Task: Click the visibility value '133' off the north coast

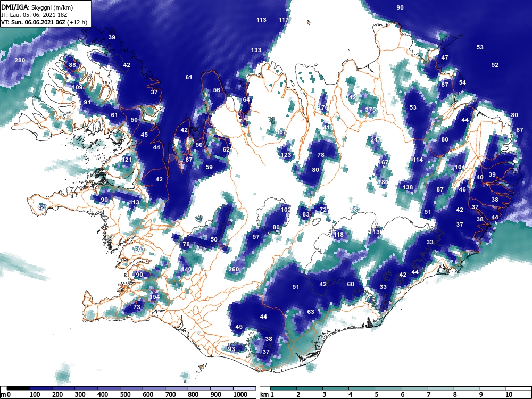Action: coord(256,50)
